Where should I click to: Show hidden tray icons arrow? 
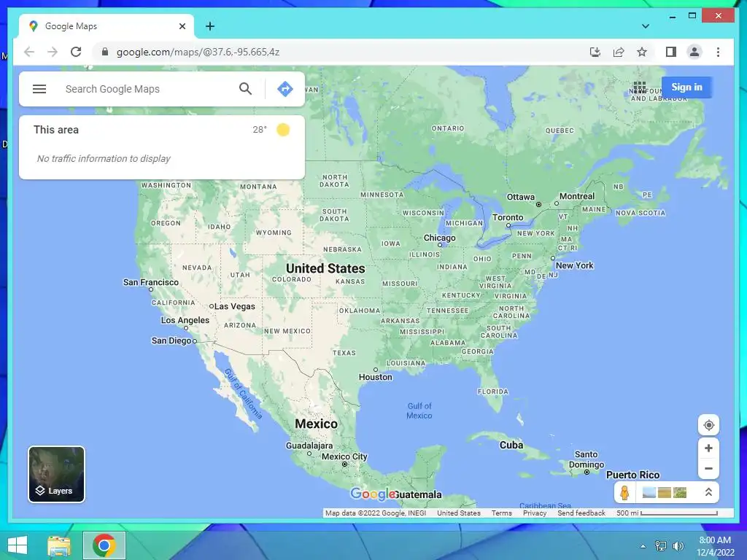pos(643,546)
